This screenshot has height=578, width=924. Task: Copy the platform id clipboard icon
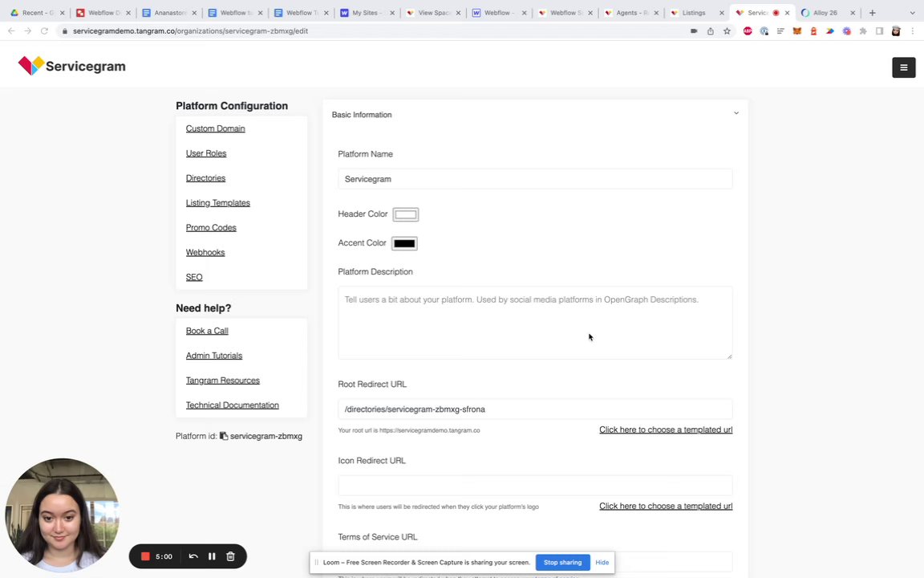coord(224,436)
